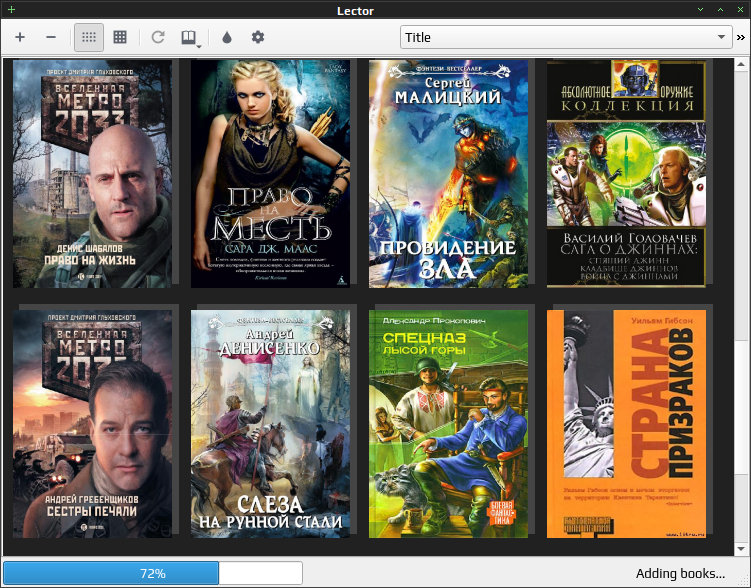Open the book 'Право на месть' cover
The height and width of the screenshot is (588, 751).
click(271, 174)
